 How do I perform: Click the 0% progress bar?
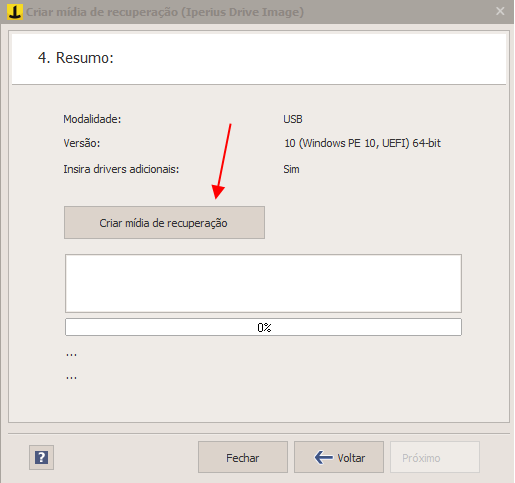263,327
